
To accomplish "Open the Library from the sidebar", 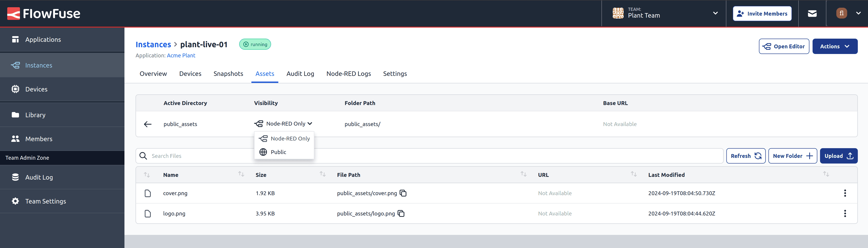I will [35, 115].
